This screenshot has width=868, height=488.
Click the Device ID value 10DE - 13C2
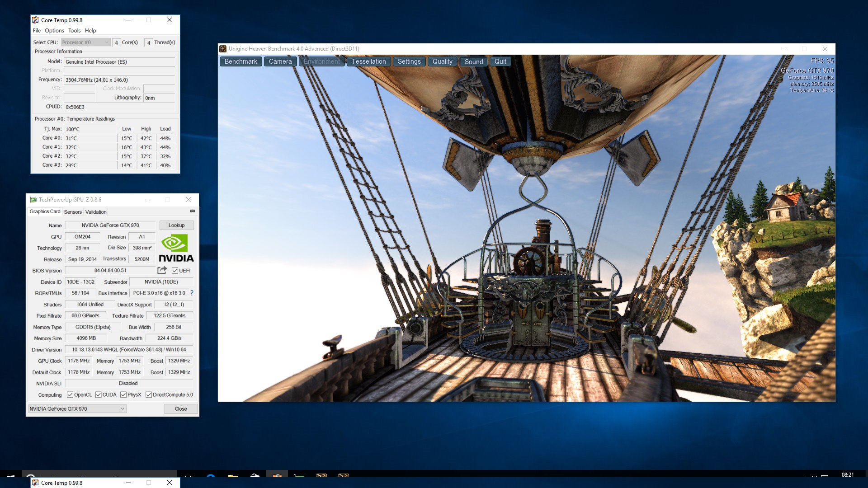click(80, 282)
